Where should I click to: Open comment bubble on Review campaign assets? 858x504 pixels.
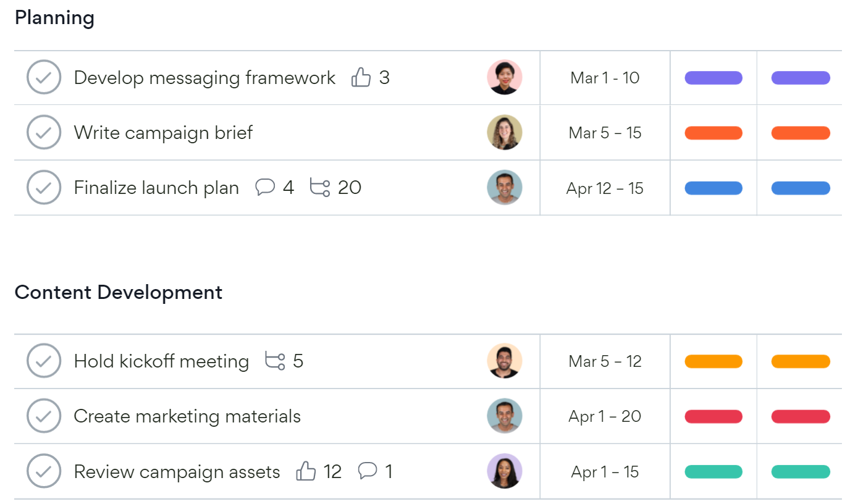point(368,471)
